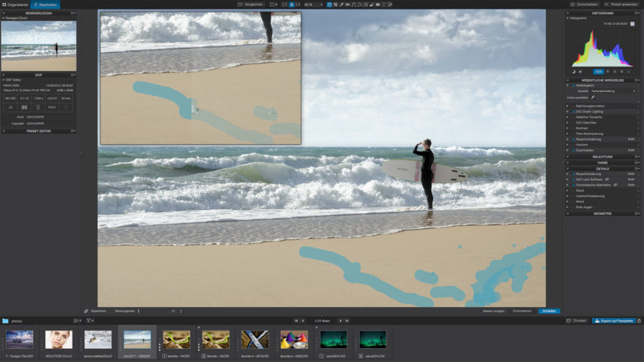Click the Schließen button

(548, 311)
